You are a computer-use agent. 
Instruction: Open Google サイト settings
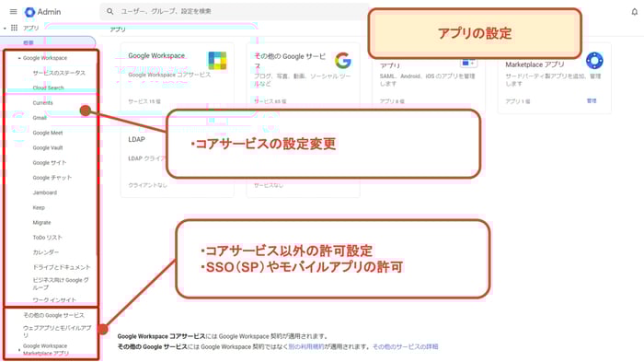50,162
